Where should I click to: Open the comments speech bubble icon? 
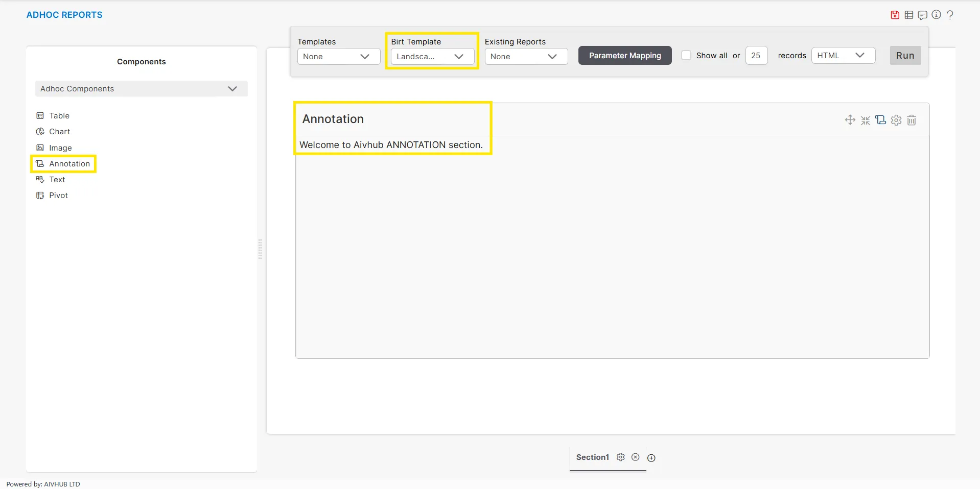point(922,15)
